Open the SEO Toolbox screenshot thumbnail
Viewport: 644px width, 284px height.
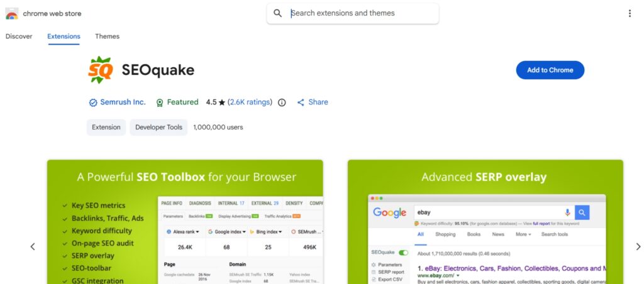[185, 222]
